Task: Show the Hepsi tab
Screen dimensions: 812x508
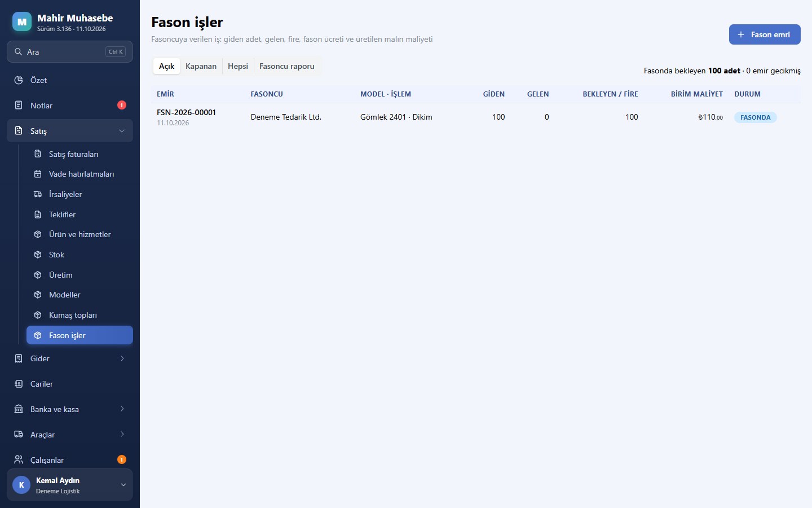Action: pos(238,66)
